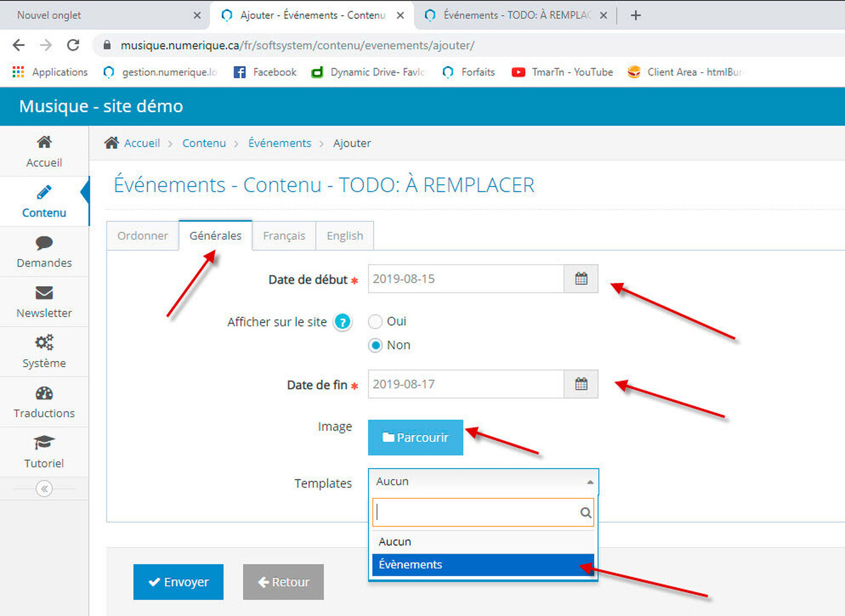Switch to the Français tab
The width and height of the screenshot is (845, 616).
pos(284,236)
